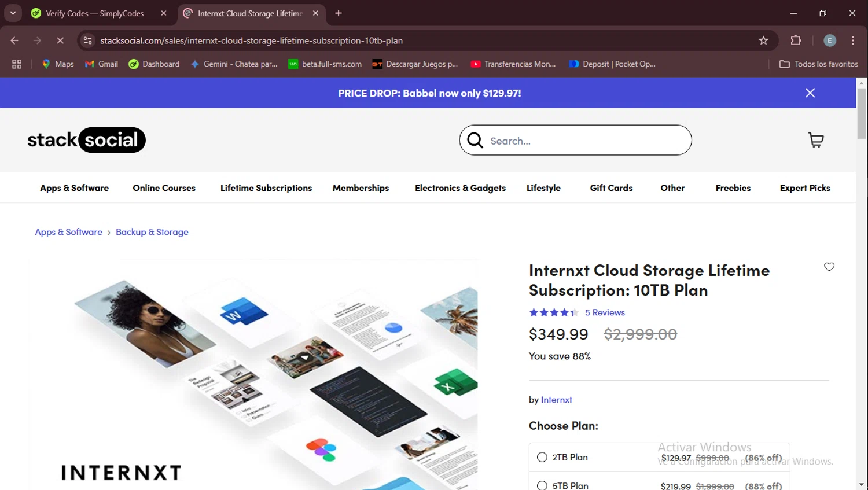Open Maps bookmark

tap(58, 64)
